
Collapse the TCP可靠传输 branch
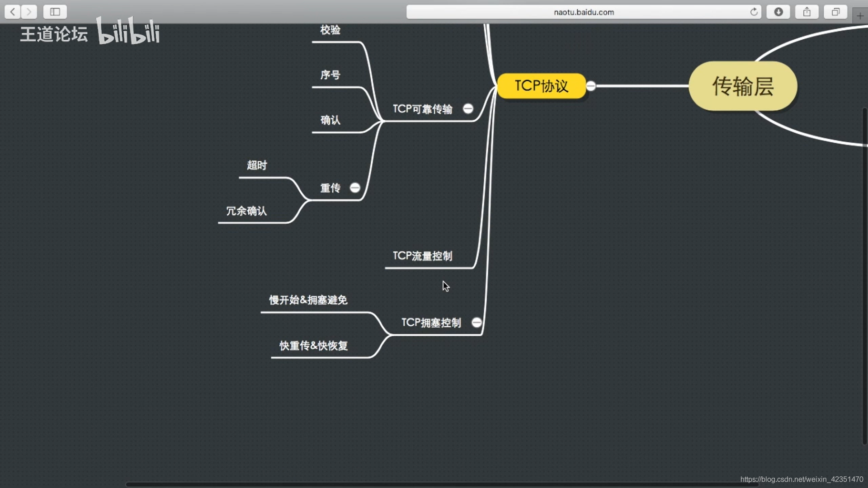click(x=468, y=108)
